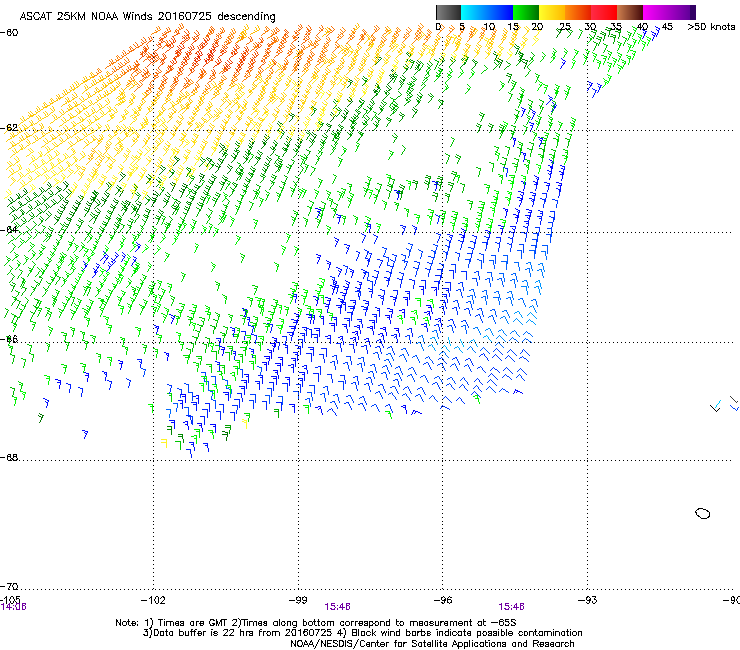Click the legend label '10'

tap(489, 27)
